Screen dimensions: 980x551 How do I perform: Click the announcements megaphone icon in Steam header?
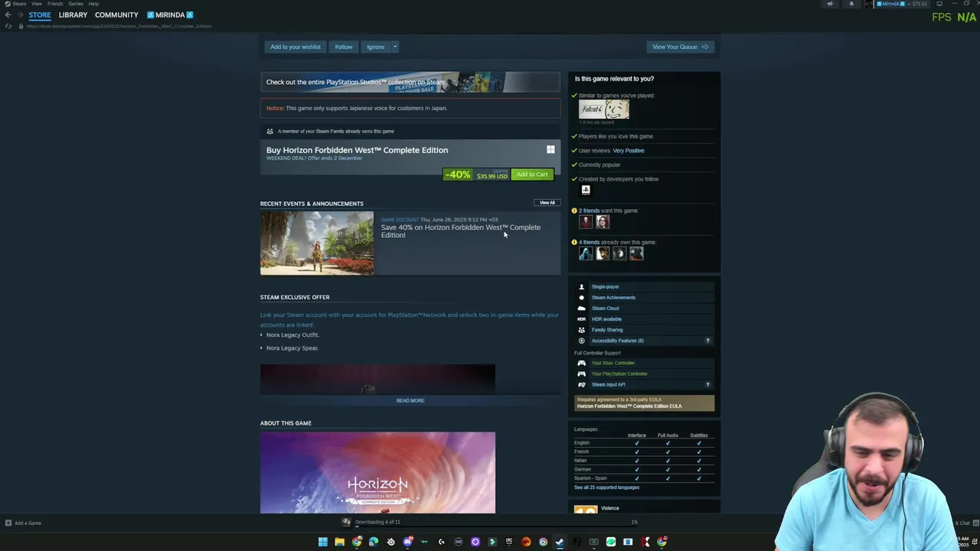[x=830, y=4]
